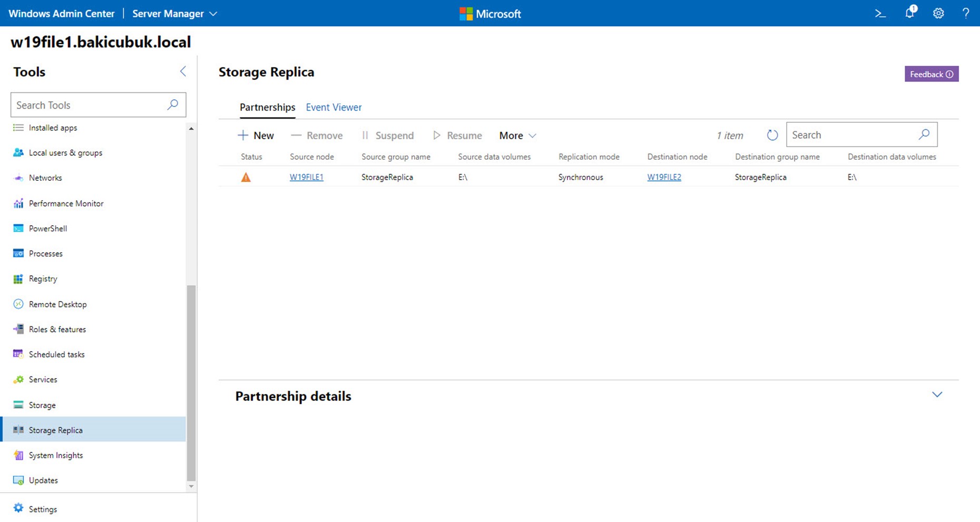Click the Feedback button

click(x=932, y=74)
